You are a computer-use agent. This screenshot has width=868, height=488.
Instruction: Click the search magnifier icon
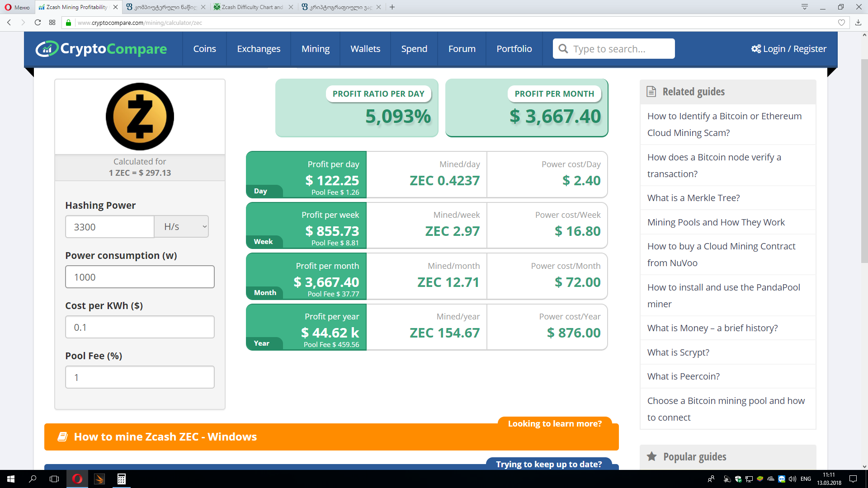(563, 49)
